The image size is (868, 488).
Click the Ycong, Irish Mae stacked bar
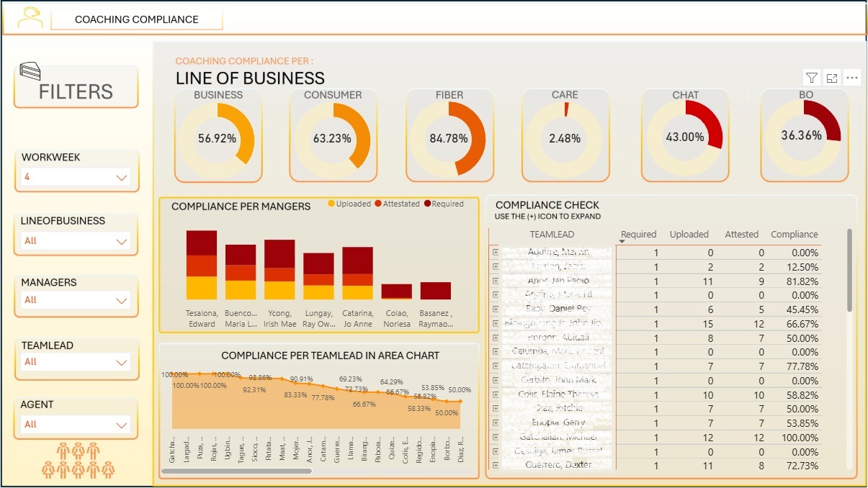(279, 269)
